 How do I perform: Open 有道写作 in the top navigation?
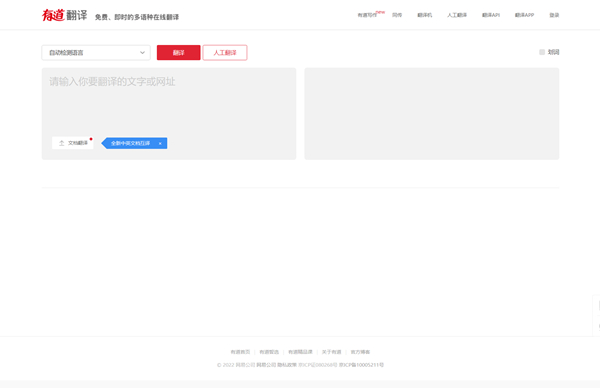(x=367, y=15)
